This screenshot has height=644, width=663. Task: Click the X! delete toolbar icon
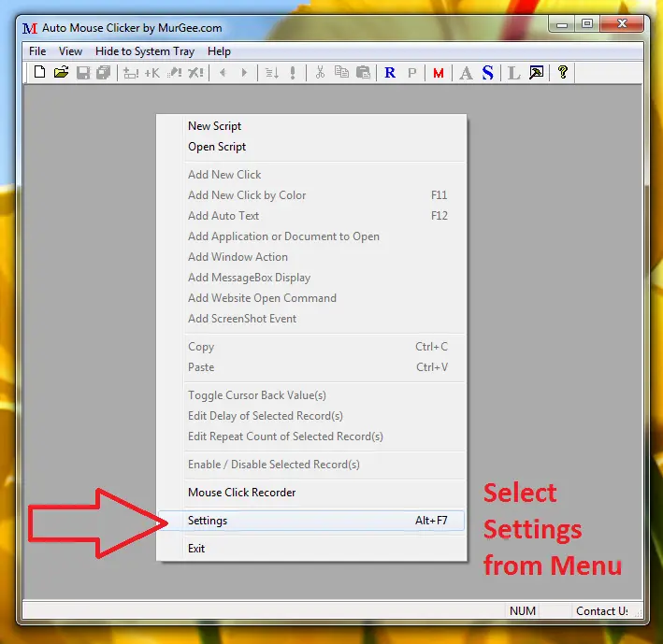195,73
